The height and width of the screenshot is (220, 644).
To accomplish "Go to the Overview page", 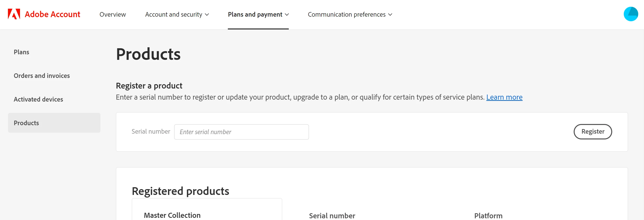I will pyautogui.click(x=112, y=14).
